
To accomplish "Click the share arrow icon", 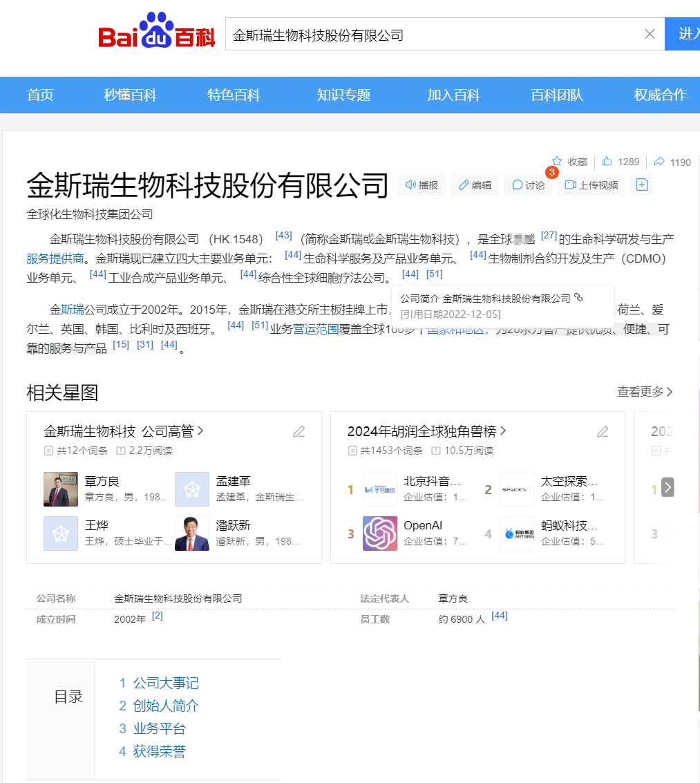I will pos(659,162).
